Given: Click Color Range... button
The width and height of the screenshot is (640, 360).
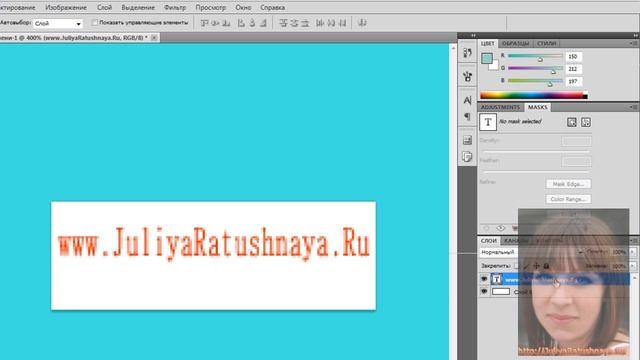Looking at the screenshot, I should (568, 199).
